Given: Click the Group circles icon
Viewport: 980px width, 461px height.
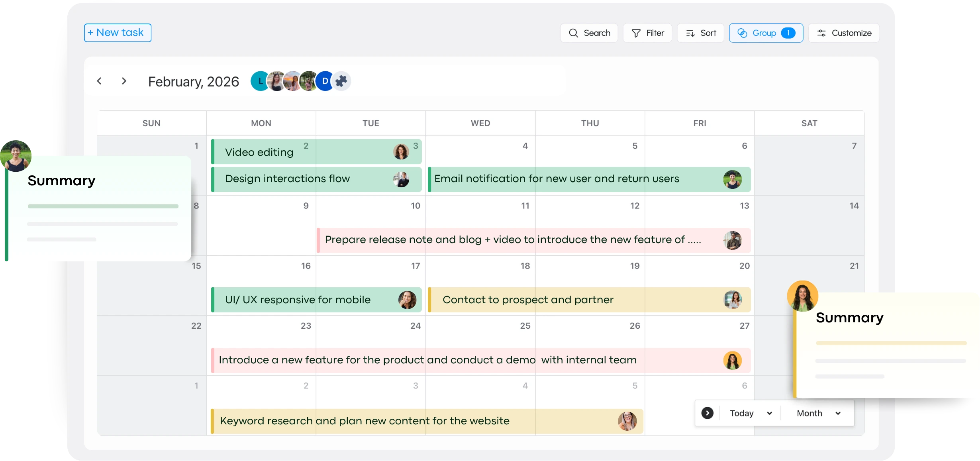Looking at the screenshot, I should (742, 33).
